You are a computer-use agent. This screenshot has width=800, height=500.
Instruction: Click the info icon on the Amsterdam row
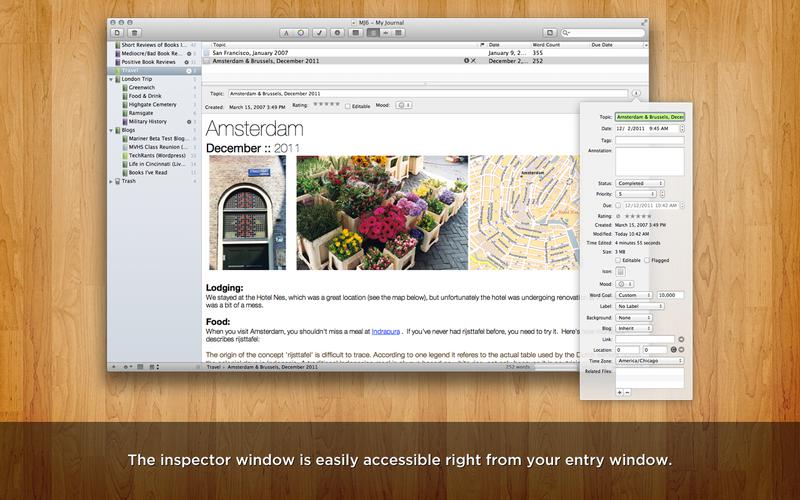466,61
